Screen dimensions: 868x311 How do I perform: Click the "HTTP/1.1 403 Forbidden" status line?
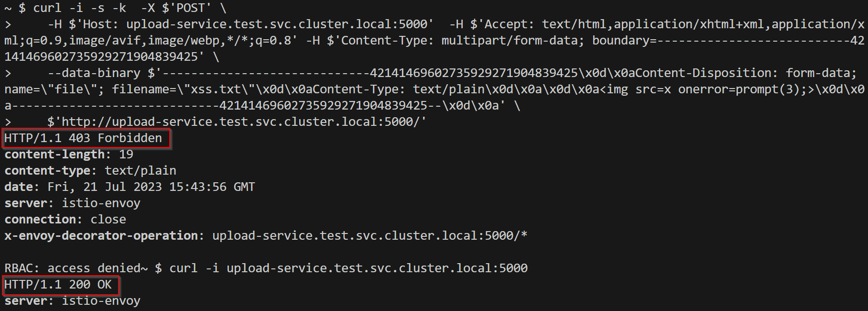83,138
